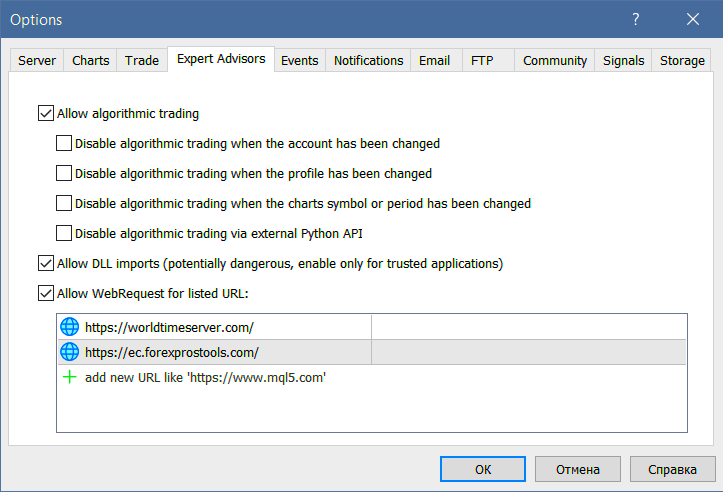Select the Signals tab
The height and width of the screenshot is (492, 723).
point(623,61)
